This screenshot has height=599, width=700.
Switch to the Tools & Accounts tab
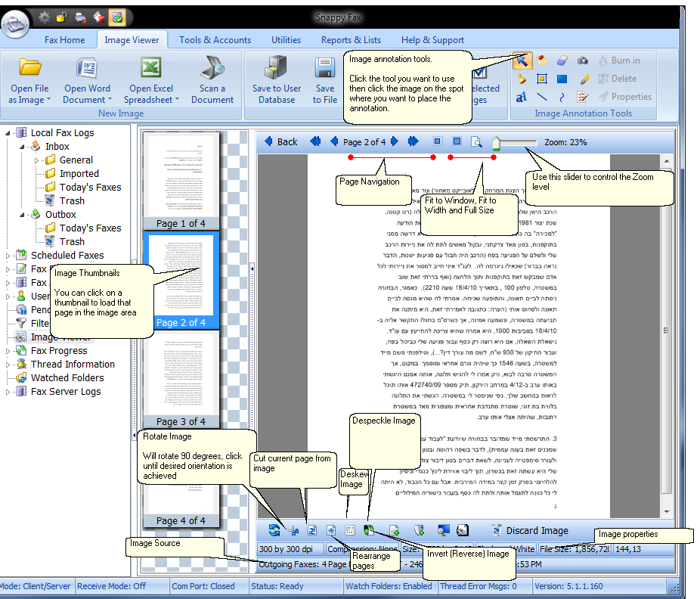(x=215, y=40)
